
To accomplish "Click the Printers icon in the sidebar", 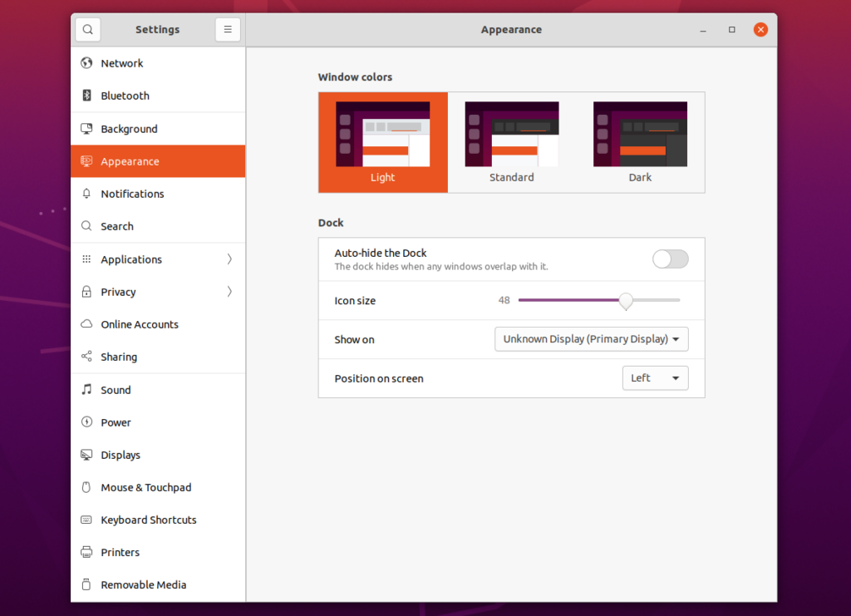I will [86, 552].
